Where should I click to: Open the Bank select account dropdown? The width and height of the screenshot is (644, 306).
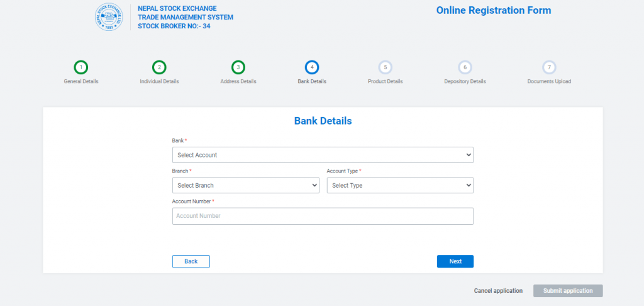323,155
